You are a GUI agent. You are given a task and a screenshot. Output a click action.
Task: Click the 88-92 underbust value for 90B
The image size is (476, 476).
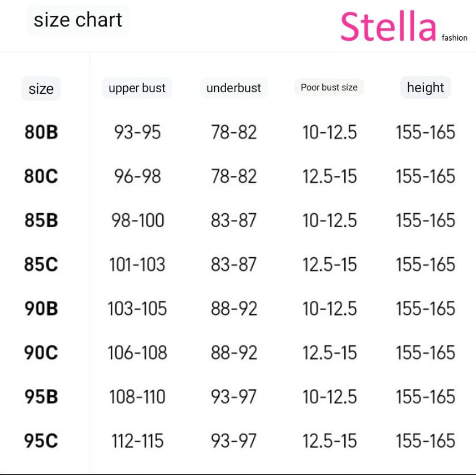[x=234, y=309]
